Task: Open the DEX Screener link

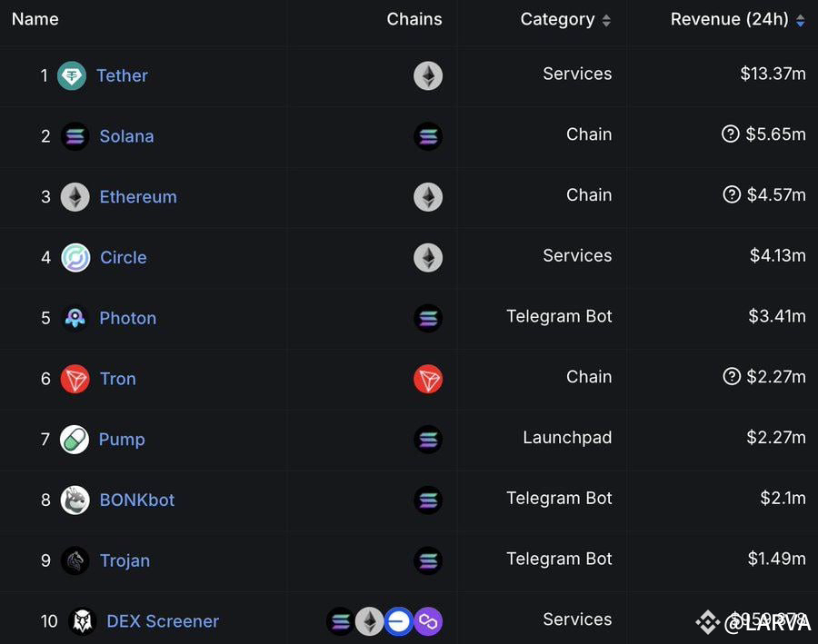Action: click(162, 621)
